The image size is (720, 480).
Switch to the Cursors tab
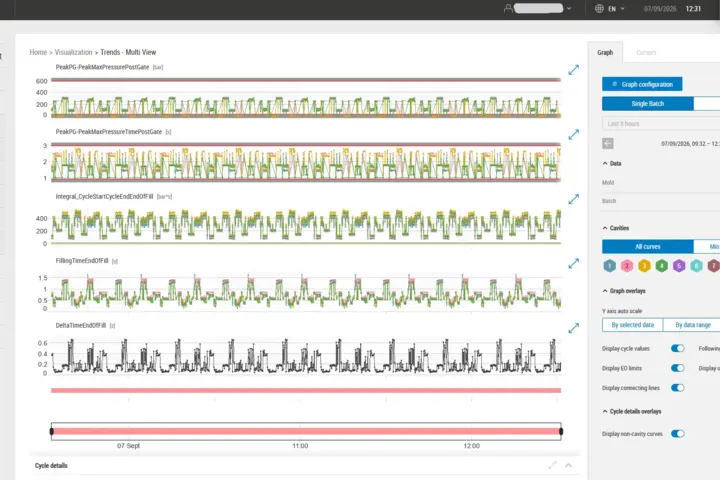646,52
